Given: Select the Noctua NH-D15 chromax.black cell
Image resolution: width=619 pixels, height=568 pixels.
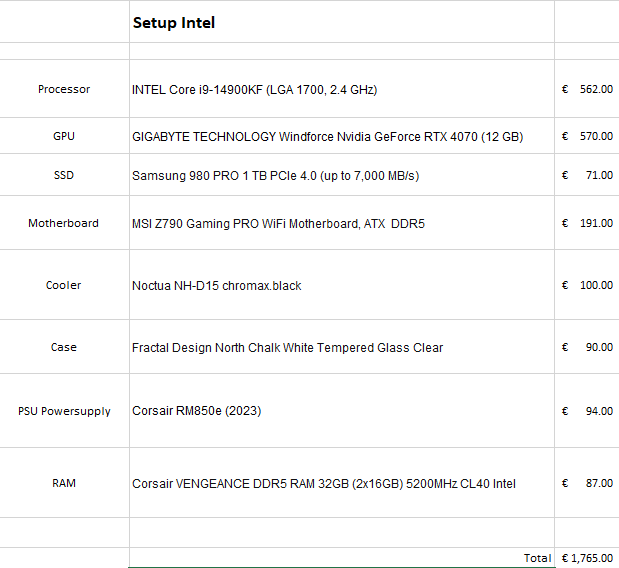Looking at the screenshot, I should (342, 285).
